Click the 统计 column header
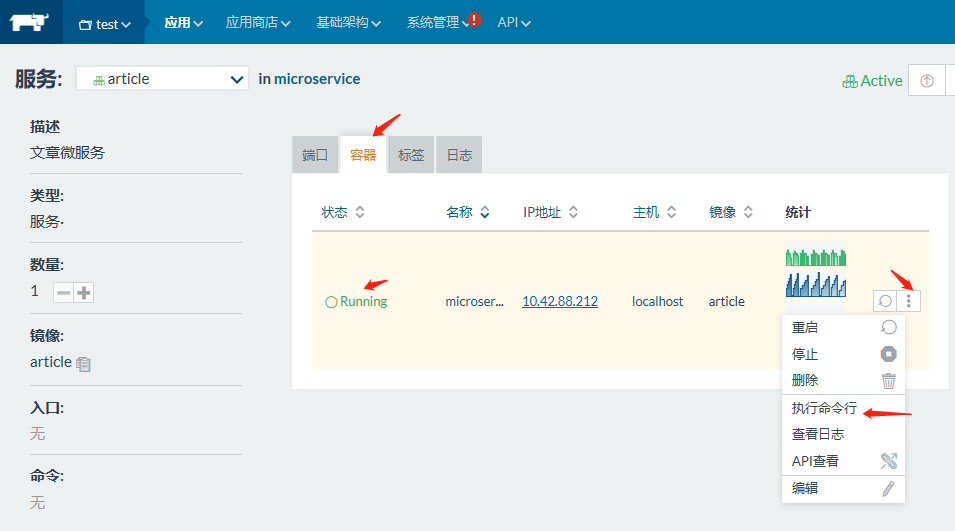The image size is (955, 531). tap(798, 212)
